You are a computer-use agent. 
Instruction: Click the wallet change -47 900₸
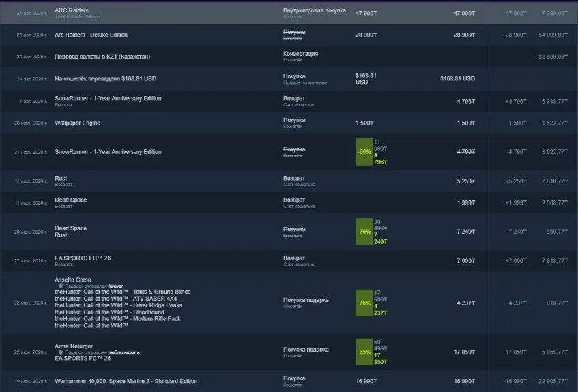pos(515,13)
